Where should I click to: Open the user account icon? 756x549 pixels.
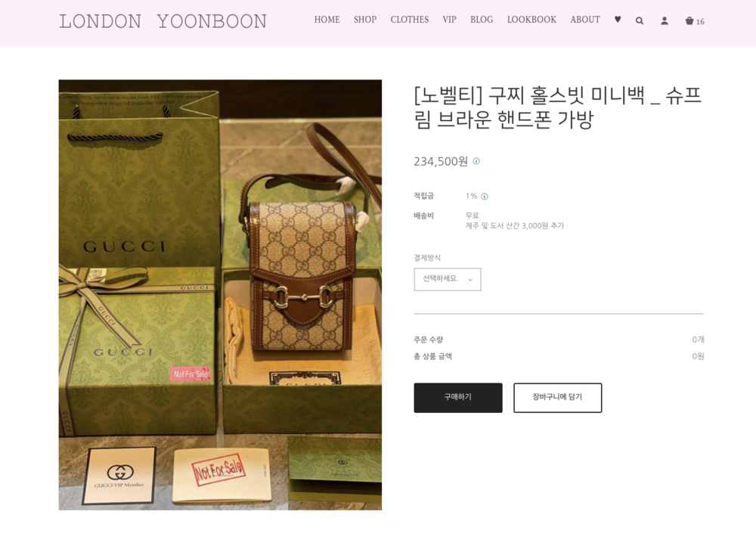[665, 20]
